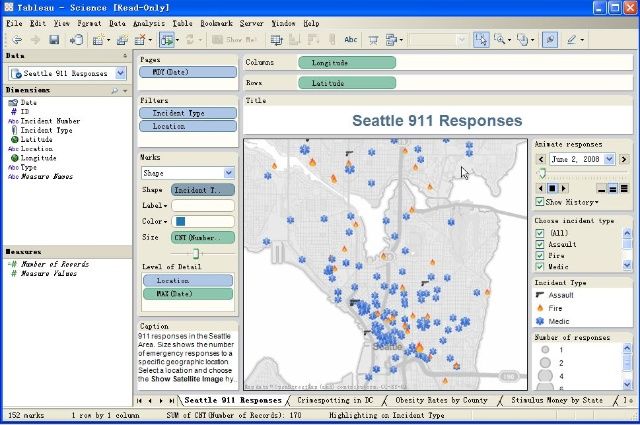This screenshot has height=425, width=640.
Task: Switch to Crimespotting in DC tab
Action: pyautogui.click(x=335, y=401)
